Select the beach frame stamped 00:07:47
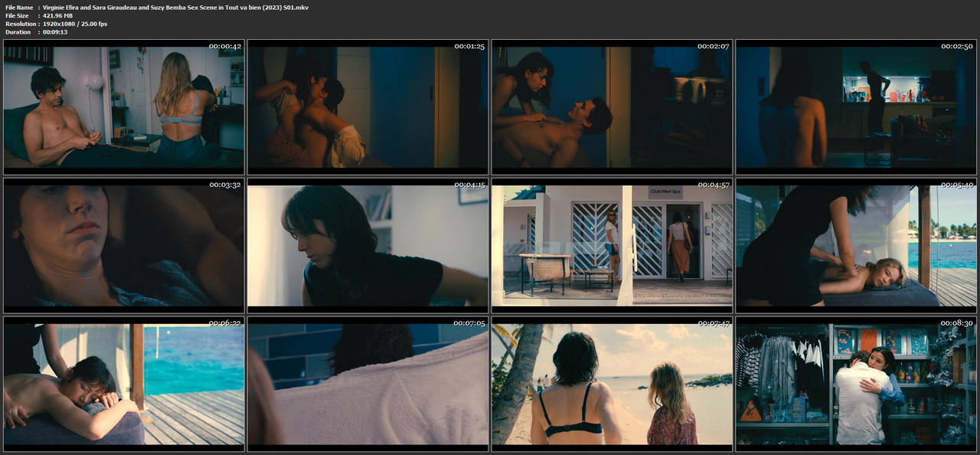 (612, 384)
